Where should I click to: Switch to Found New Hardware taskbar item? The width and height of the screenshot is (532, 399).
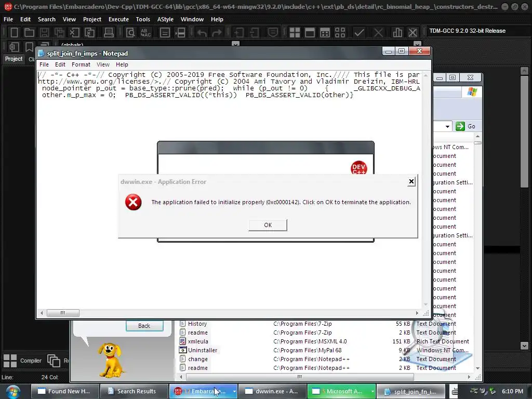tap(65, 391)
